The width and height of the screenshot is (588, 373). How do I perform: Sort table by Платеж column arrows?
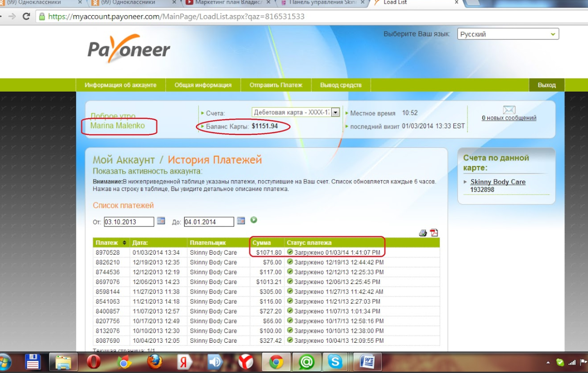point(124,243)
